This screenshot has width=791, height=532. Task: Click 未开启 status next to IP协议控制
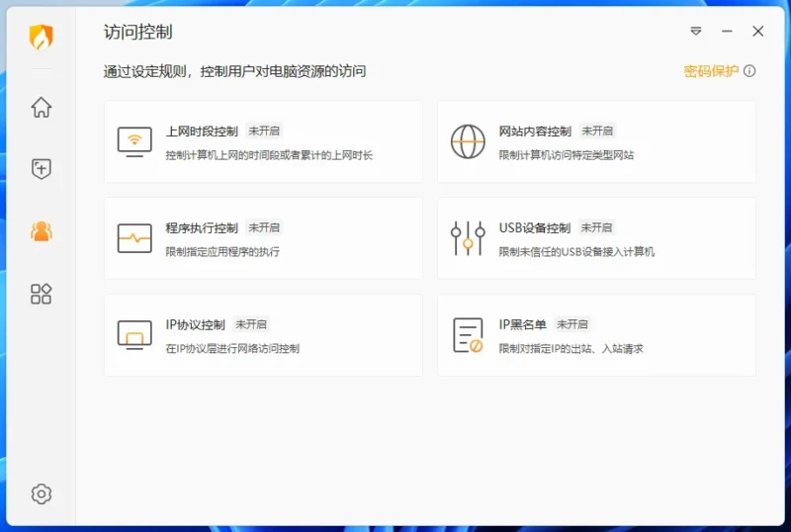[x=251, y=324]
